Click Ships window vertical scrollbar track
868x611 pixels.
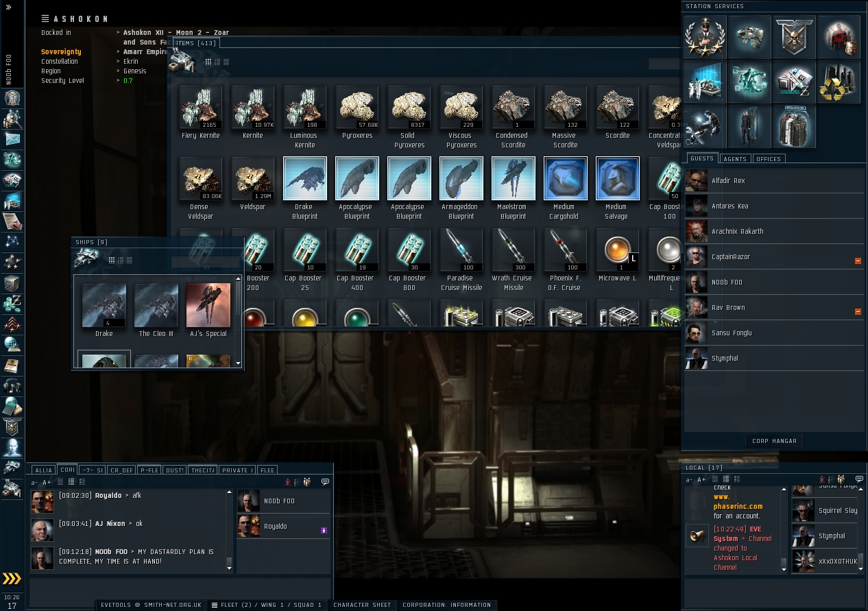(239, 321)
